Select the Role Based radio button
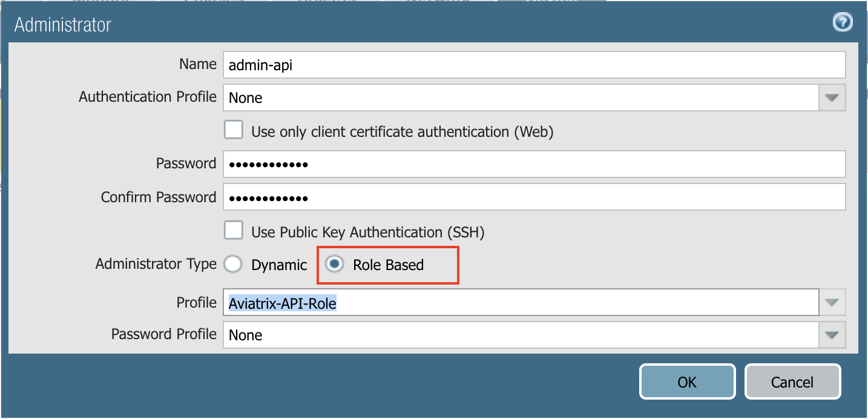Image resolution: width=868 pixels, height=419 pixels. 335,265
